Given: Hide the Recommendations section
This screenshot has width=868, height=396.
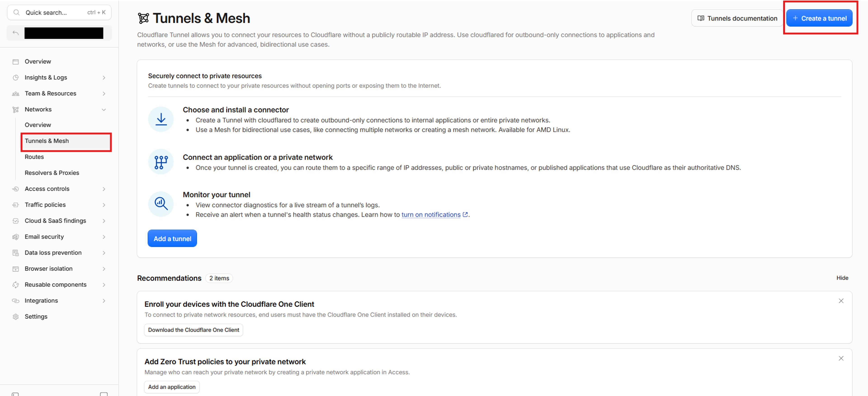Looking at the screenshot, I should pyautogui.click(x=842, y=278).
